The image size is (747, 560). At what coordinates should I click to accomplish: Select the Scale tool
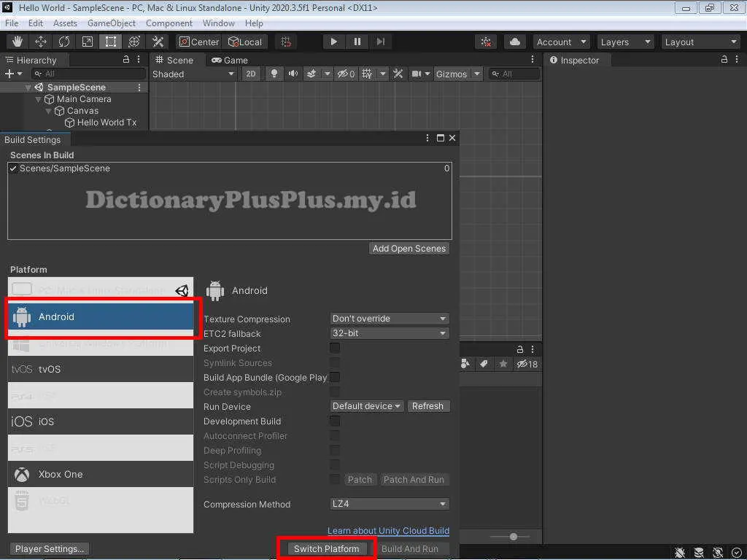coord(88,42)
